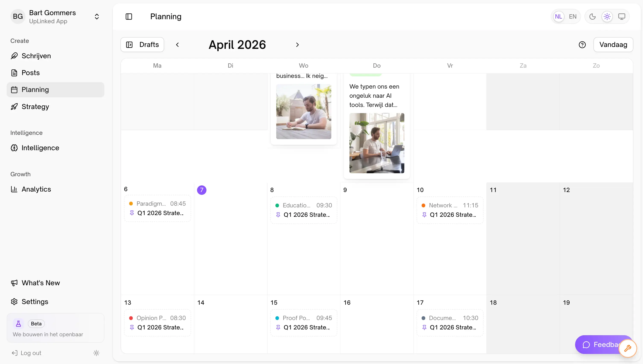Click the sun icon beside Log out
This screenshot has width=643, height=364.
coord(96,353)
